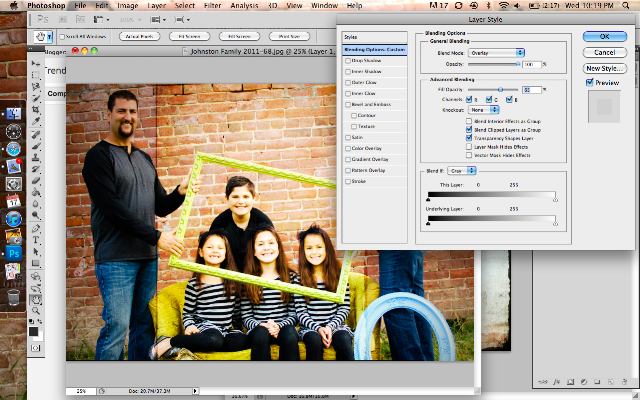Open Photoshop from the Dock
Viewport: 640px width, 400px height.
click(13, 253)
